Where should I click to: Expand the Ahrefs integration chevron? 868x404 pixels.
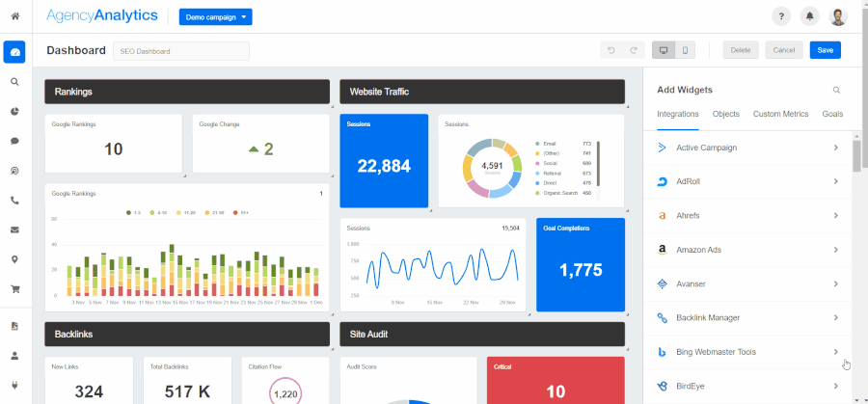[836, 216]
